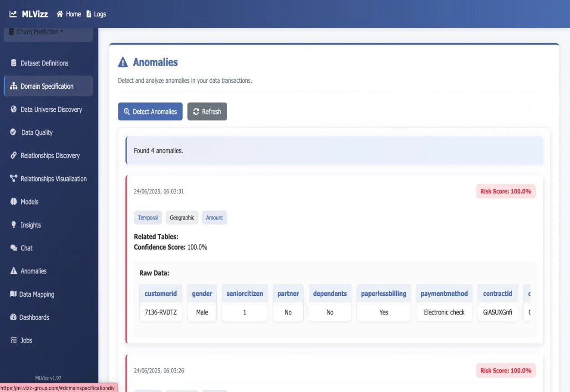Open Logs in top navigation
Viewport: 570px width, 392px height.
pyautogui.click(x=96, y=14)
